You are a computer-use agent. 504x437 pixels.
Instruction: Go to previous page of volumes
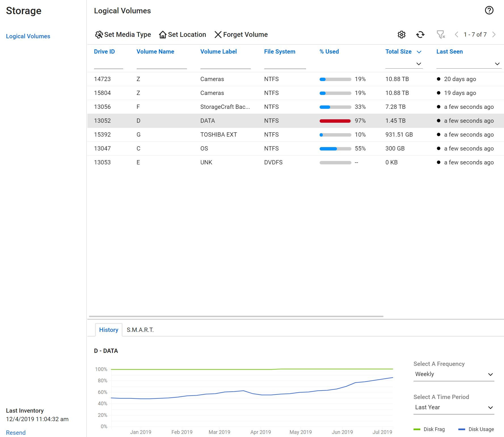point(456,35)
